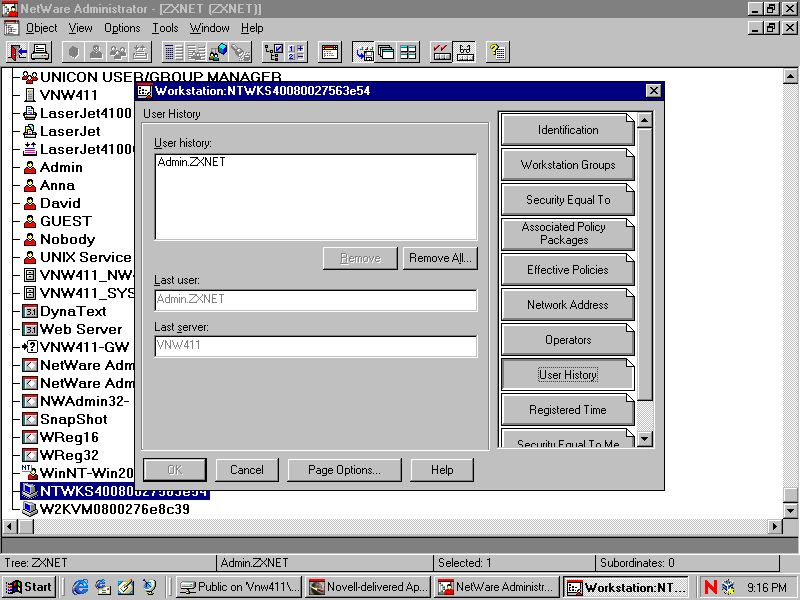Click the eyeglasses view toolbar icon
The image size is (800, 600).
tap(464, 52)
